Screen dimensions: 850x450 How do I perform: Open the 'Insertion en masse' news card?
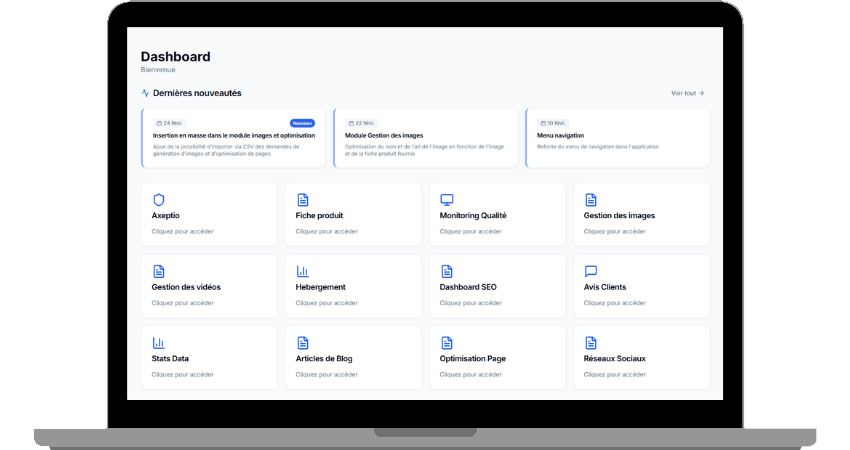coord(233,138)
